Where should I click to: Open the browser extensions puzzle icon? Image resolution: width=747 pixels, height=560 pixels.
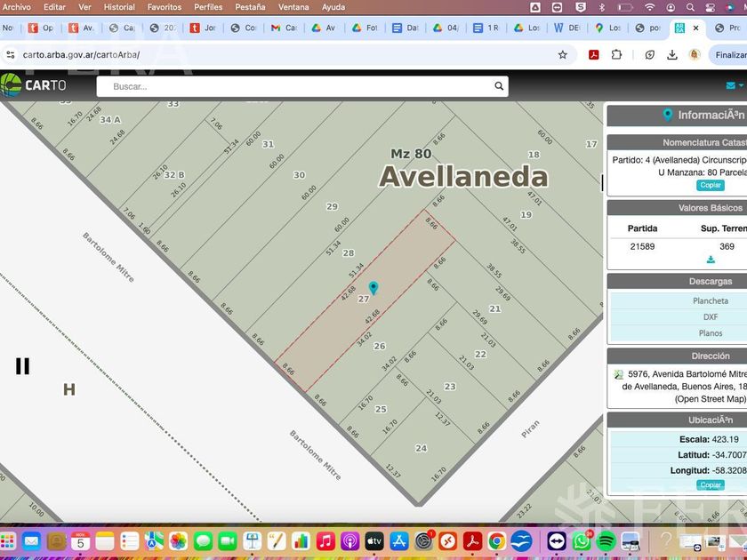click(x=616, y=54)
